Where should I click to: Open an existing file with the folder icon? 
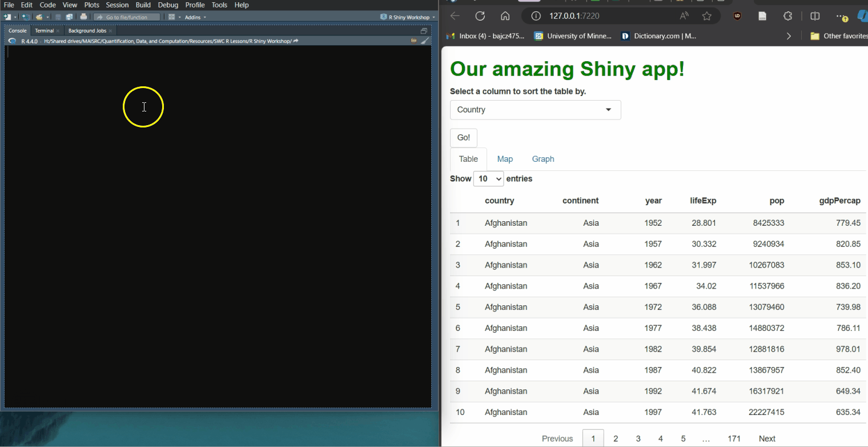coord(38,17)
